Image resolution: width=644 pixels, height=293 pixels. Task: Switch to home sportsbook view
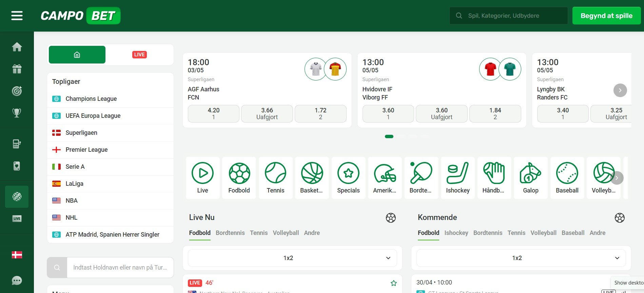click(x=77, y=55)
